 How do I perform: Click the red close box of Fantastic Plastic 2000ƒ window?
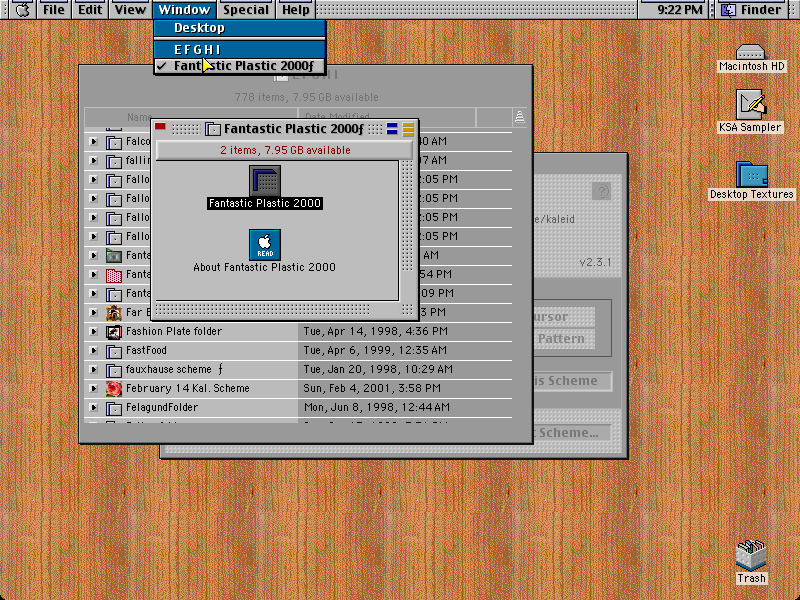click(x=160, y=126)
